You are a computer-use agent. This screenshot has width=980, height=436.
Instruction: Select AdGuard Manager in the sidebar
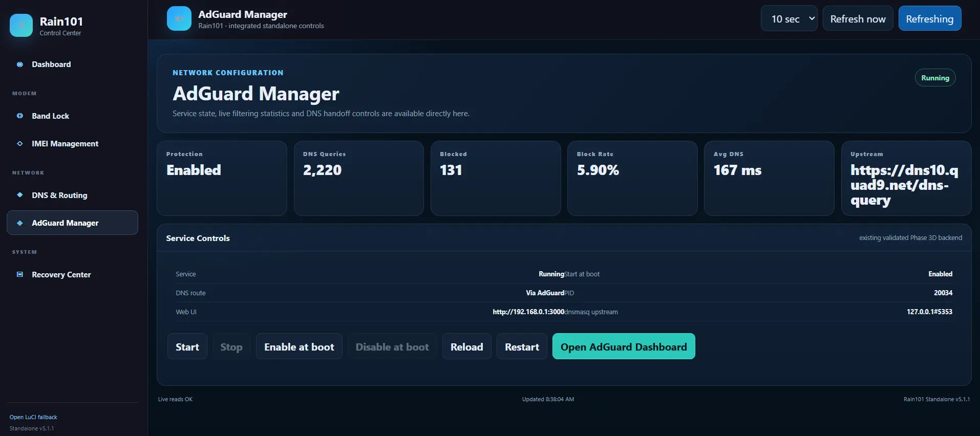pyautogui.click(x=72, y=223)
